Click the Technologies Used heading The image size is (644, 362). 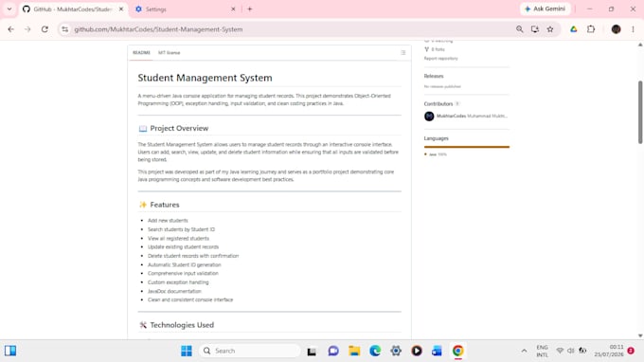pyautogui.click(x=182, y=325)
